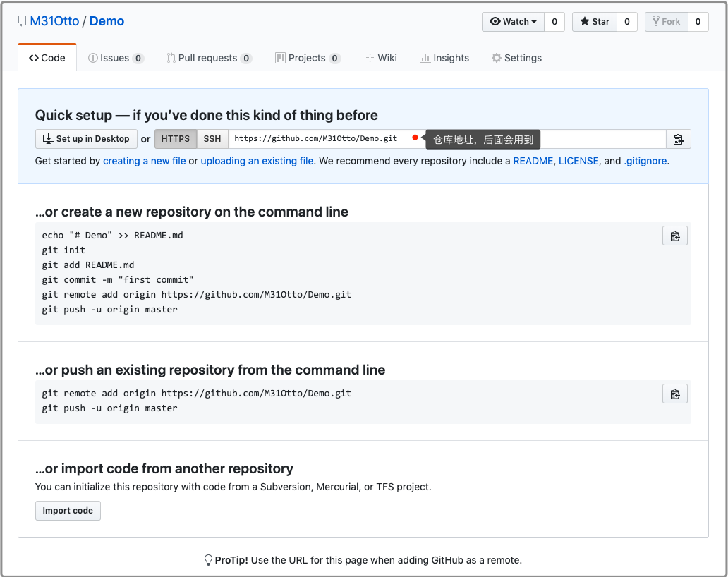Open the Insights tab
This screenshot has width=728, height=577.
pyautogui.click(x=444, y=58)
